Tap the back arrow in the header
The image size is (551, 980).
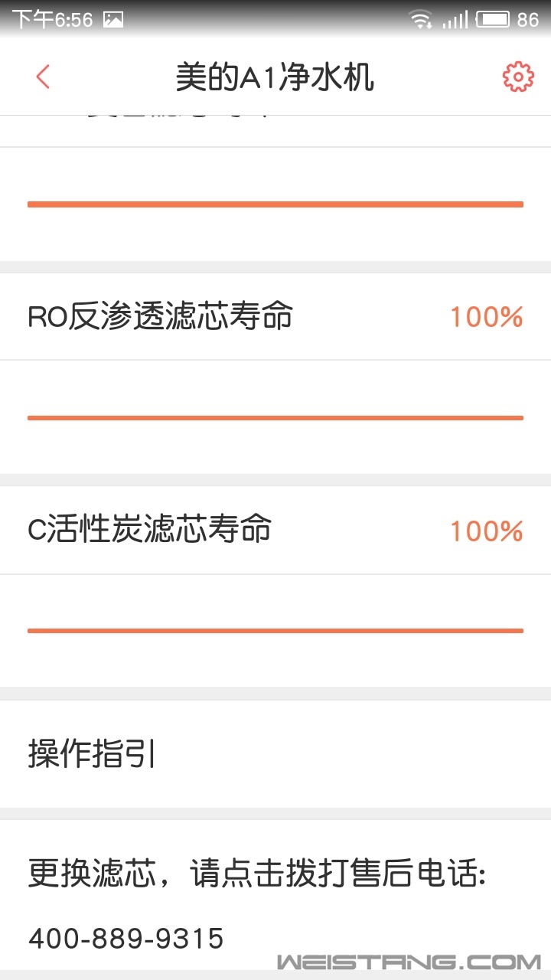(43, 77)
